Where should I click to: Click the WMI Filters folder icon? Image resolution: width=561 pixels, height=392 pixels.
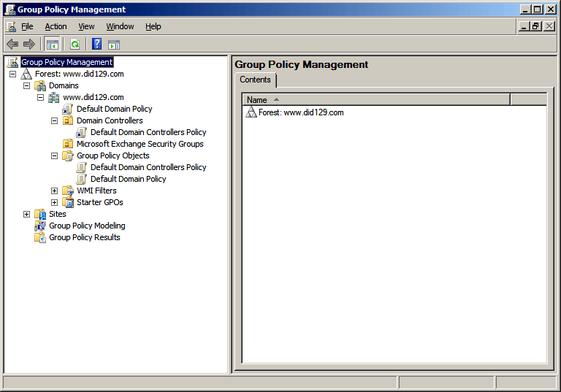point(68,191)
